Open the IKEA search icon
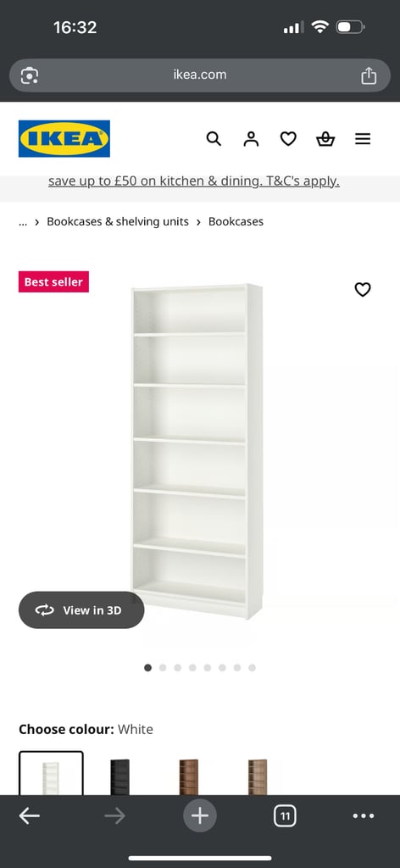The width and height of the screenshot is (400, 868). [x=214, y=139]
